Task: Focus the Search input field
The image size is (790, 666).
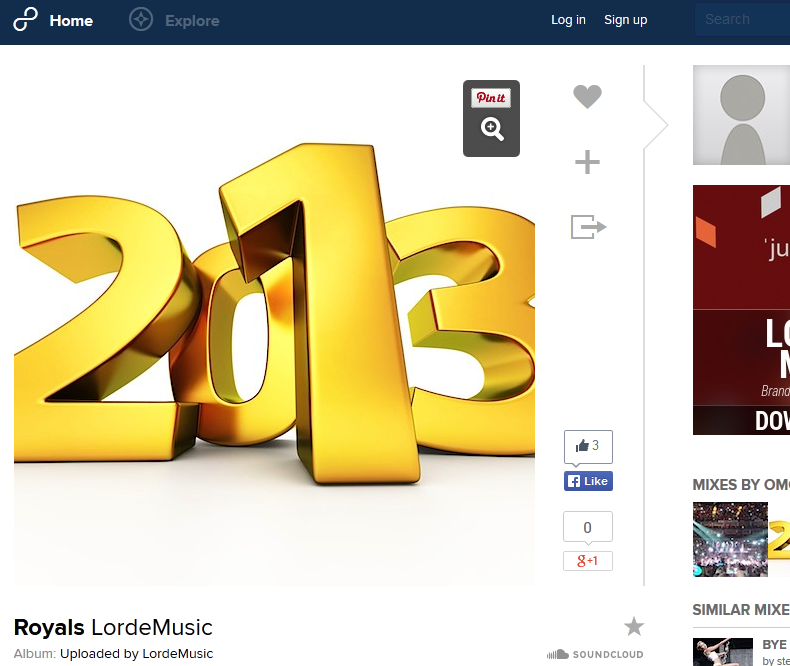Action: [740, 19]
